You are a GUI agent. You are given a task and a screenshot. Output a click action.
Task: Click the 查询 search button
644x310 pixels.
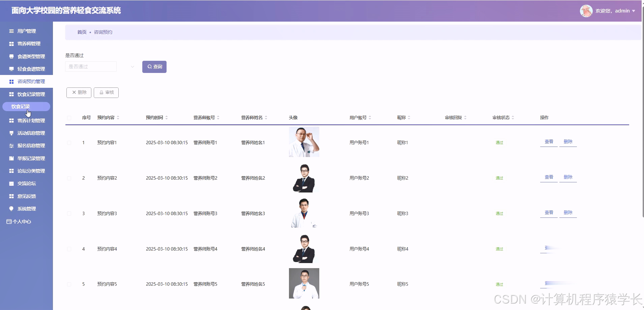coord(154,67)
